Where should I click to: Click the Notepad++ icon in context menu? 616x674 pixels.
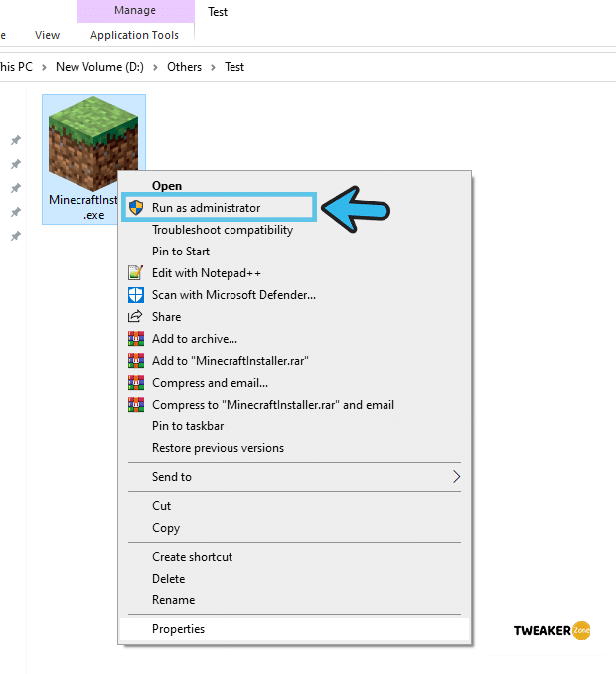pyautogui.click(x=136, y=273)
